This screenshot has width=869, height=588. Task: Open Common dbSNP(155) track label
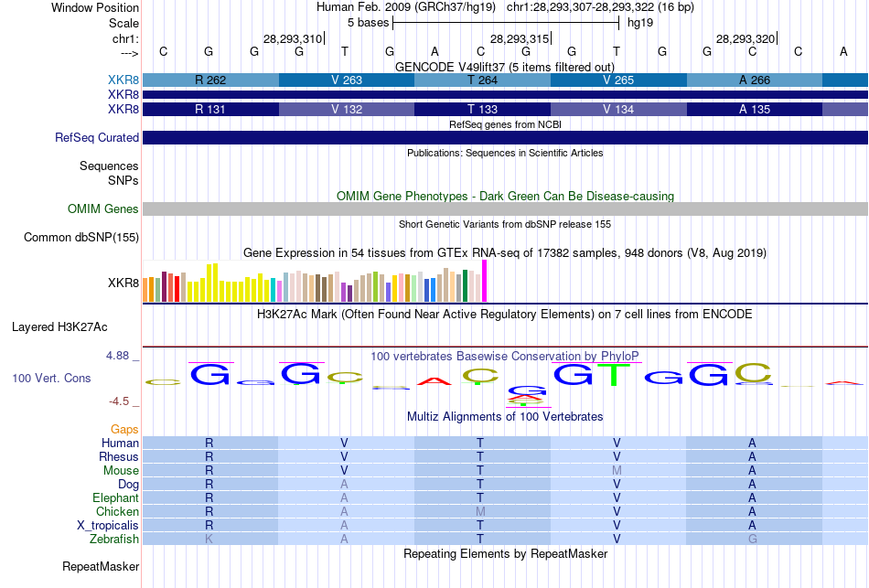[x=81, y=237]
